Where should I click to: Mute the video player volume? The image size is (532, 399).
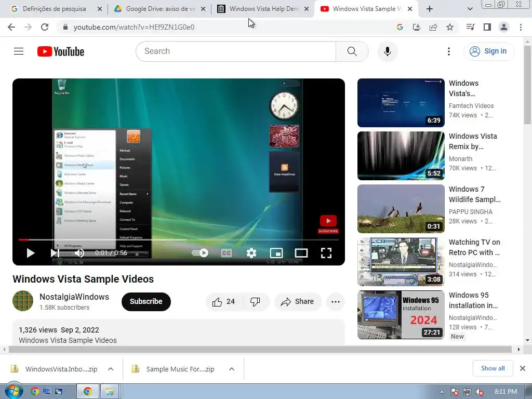[x=79, y=253]
